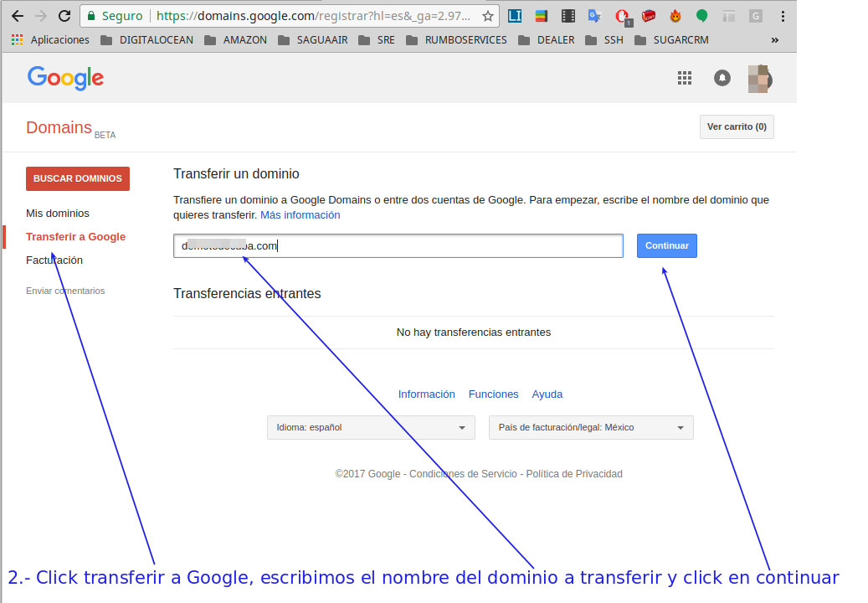
Task: Open the DIGITALOCEAN bookmark folder
Action: tap(146, 40)
